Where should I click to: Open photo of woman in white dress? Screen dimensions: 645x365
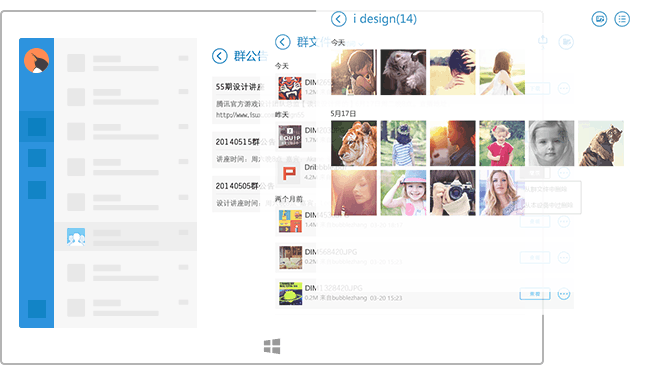502,72
